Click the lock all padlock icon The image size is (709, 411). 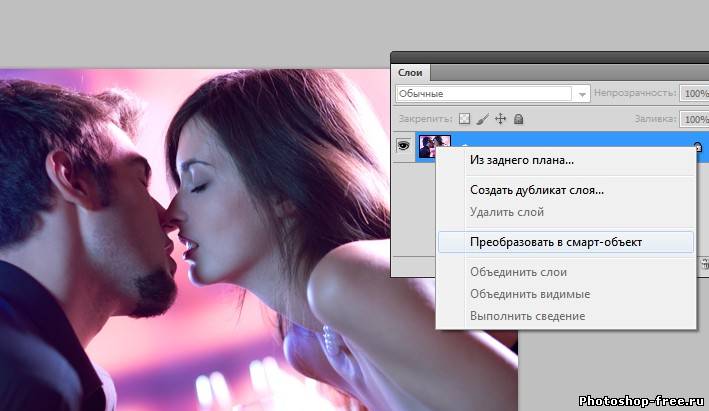(x=518, y=119)
